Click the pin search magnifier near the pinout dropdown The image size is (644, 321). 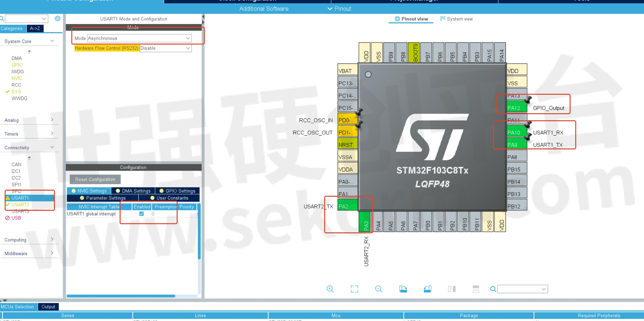pos(493,289)
